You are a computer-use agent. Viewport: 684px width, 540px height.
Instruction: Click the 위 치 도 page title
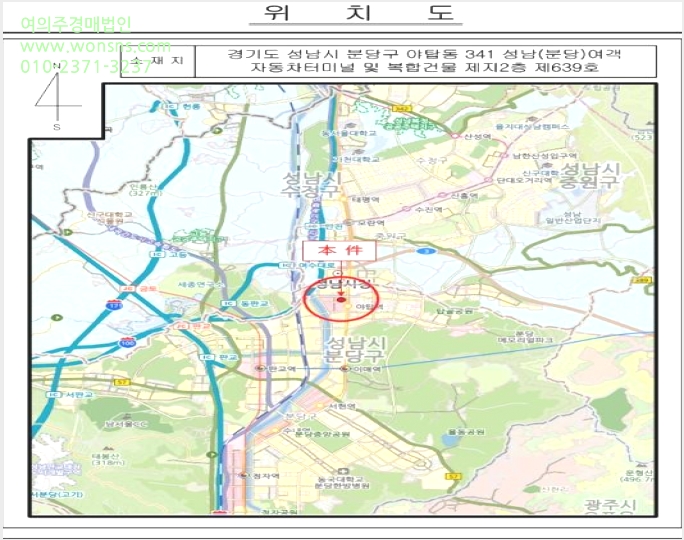point(359,12)
